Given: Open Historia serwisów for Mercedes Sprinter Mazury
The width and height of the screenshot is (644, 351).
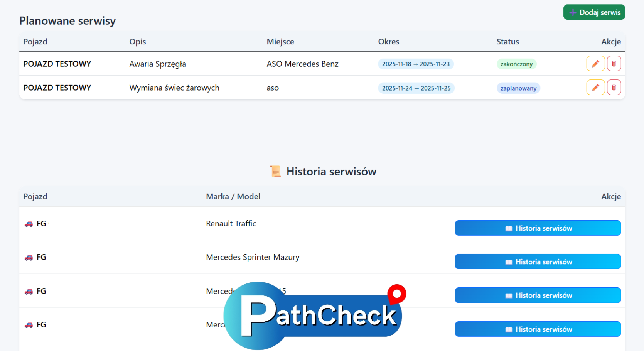Looking at the screenshot, I should [x=538, y=262].
